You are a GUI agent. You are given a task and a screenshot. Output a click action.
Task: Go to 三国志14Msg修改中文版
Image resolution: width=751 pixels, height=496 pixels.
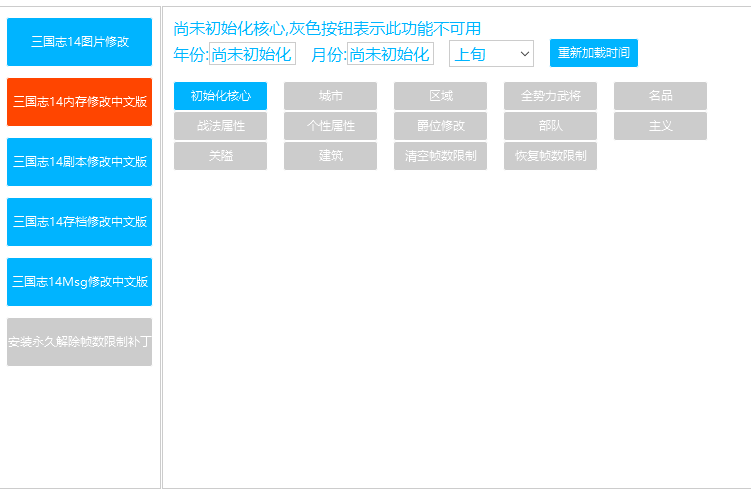tap(80, 282)
